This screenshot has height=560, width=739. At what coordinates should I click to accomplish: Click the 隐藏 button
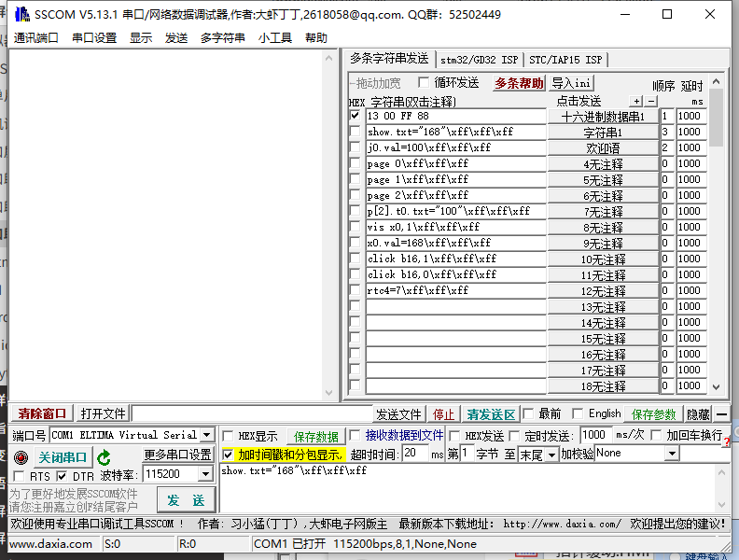coord(698,414)
